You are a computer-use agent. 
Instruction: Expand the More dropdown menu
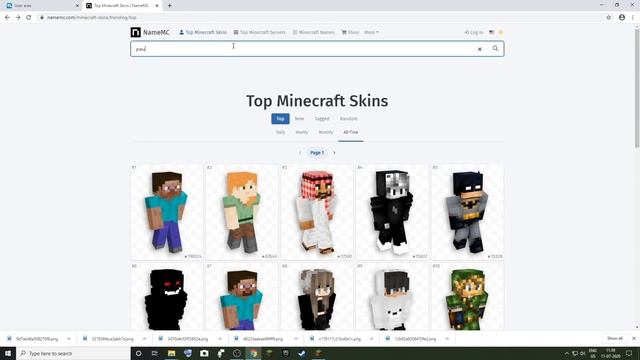point(371,32)
